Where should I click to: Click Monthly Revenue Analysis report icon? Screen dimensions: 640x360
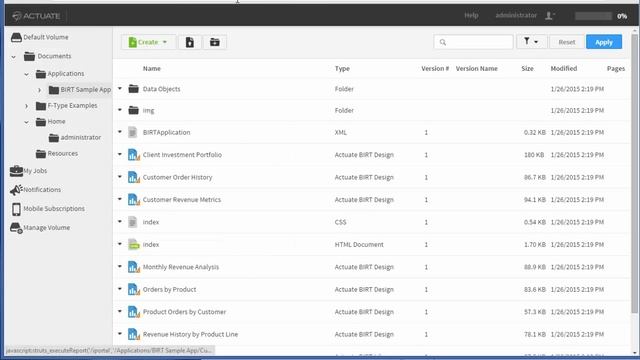[x=133, y=267]
